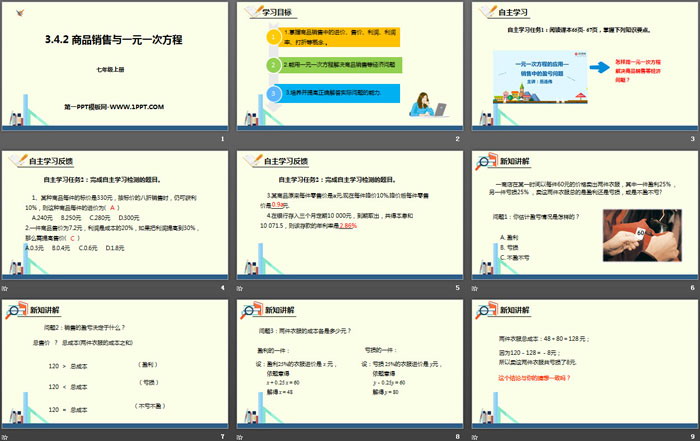Click the slide number 2 label
The height and width of the screenshot is (441, 700).
[457, 139]
